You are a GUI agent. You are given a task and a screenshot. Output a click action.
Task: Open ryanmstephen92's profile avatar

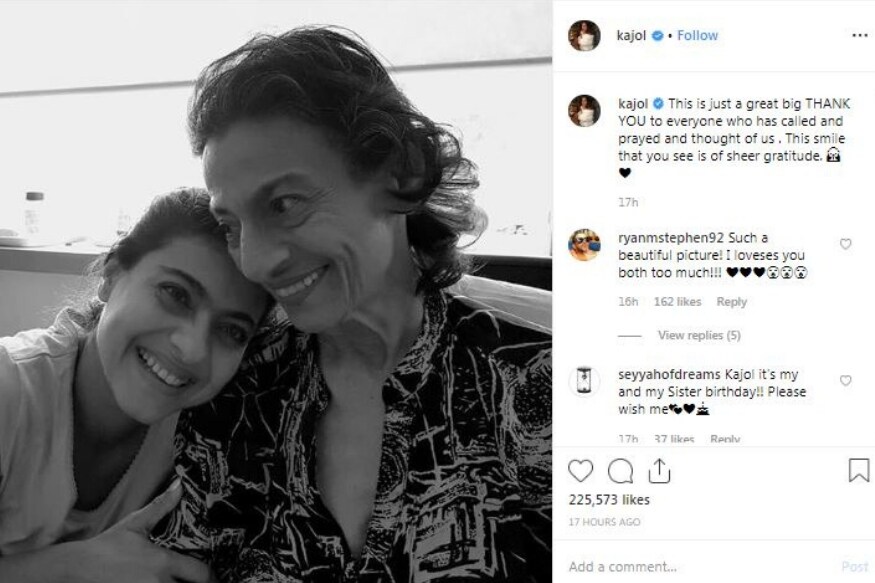[584, 245]
